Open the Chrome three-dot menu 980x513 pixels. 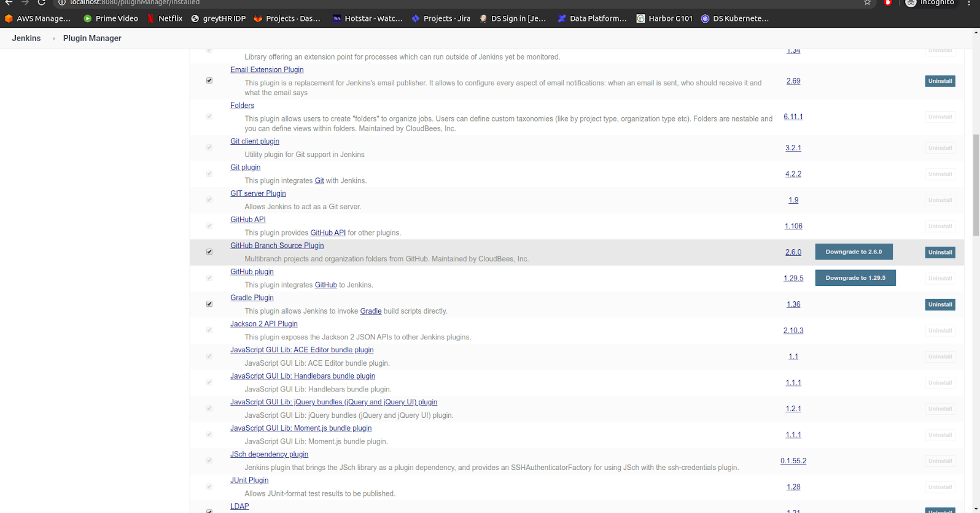(969, 2)
